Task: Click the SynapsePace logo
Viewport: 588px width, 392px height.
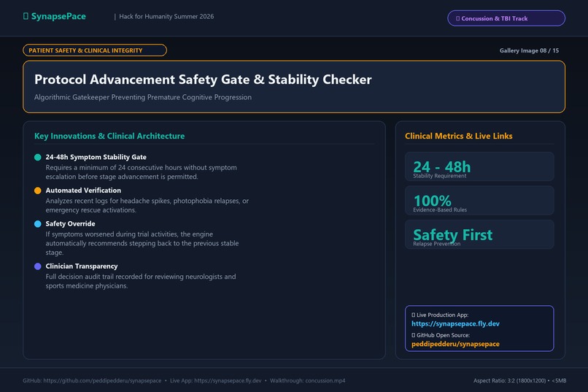Action: pos(55,16)
